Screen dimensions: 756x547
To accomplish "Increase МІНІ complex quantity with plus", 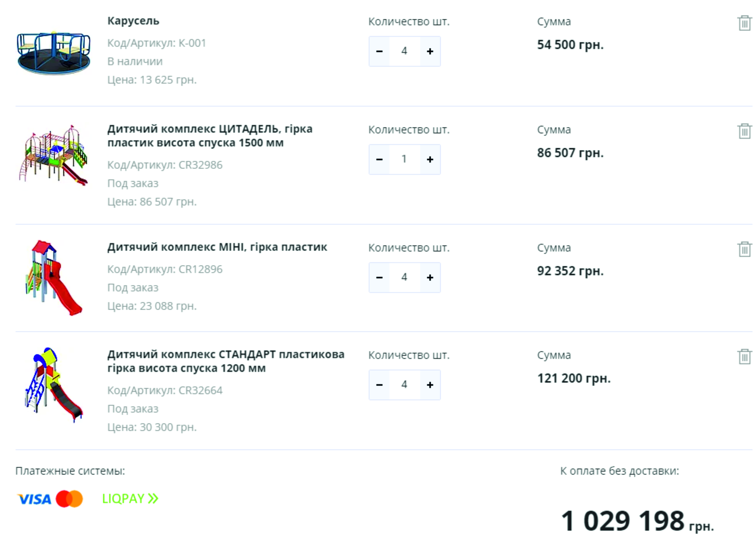I will click(430, 278).
